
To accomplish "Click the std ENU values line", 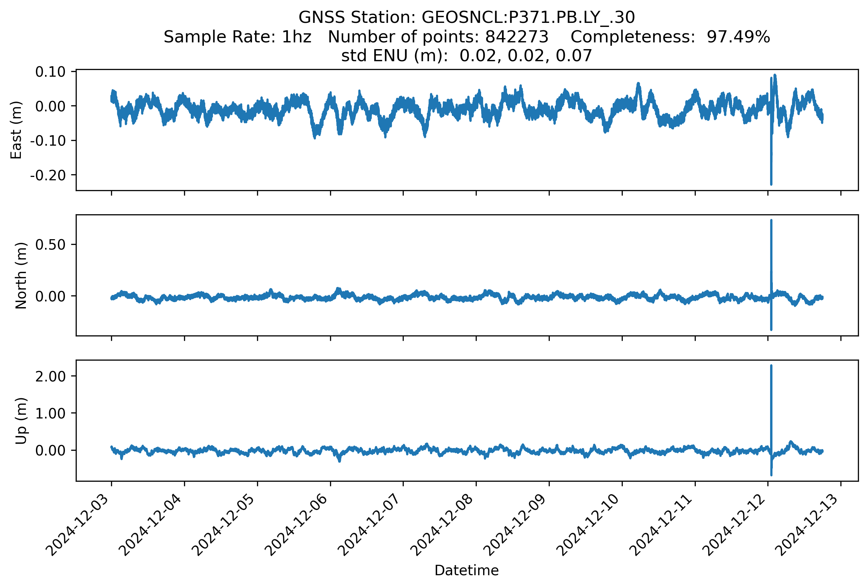I will click(x=466, y=56).
